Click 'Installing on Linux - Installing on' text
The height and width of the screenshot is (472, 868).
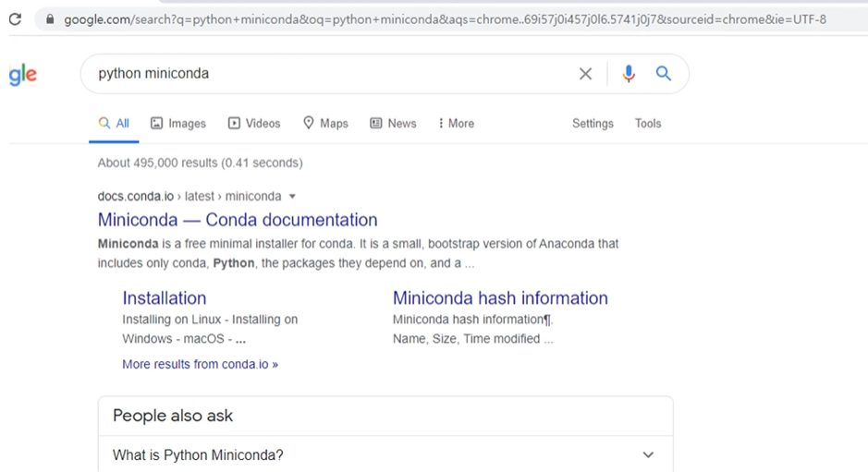click(x=210, y=320)
